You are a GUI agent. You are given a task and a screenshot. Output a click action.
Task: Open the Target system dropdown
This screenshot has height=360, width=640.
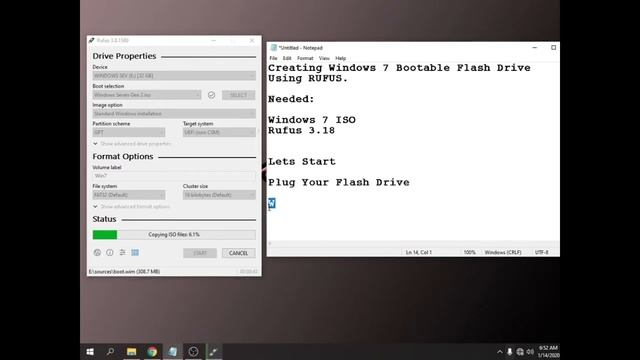click(219, 132)
